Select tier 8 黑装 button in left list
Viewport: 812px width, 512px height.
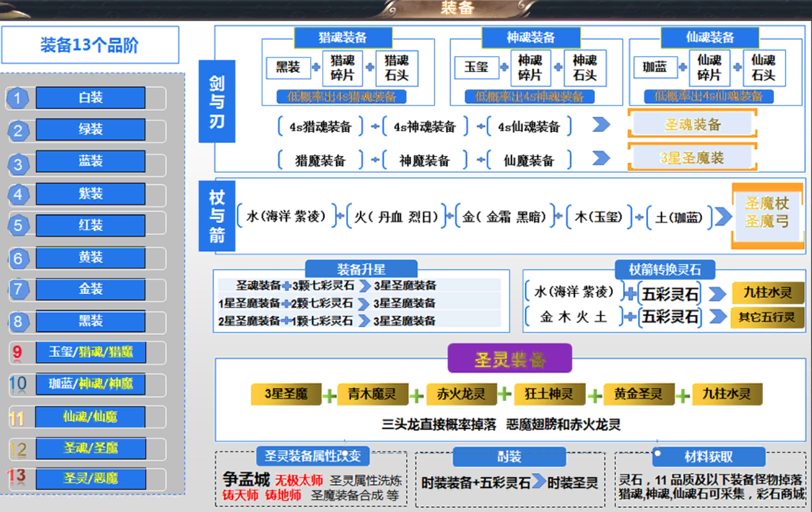pos(90,321)
